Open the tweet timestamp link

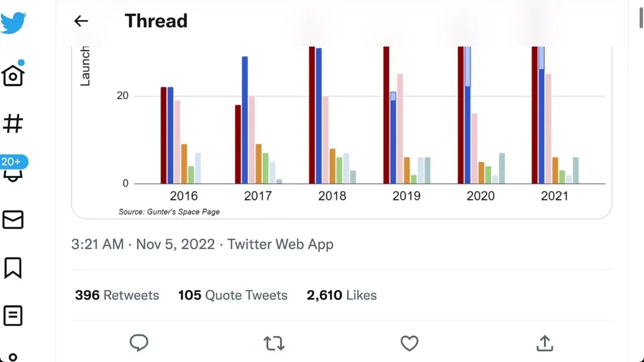143,244
